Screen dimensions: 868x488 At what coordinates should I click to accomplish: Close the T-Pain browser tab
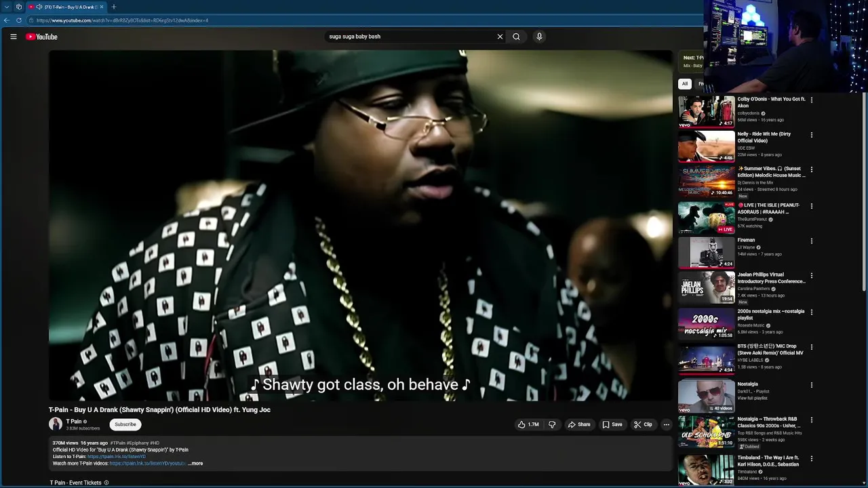(102, 7)
